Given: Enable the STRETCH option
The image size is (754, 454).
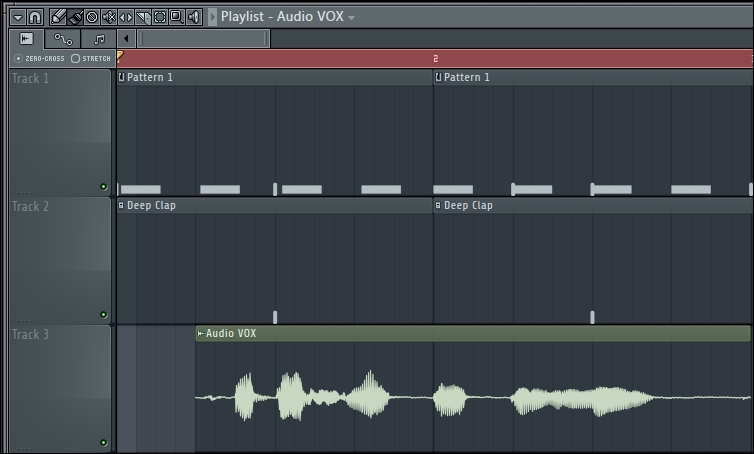Looking at the screenshot, I should (91, 59).
